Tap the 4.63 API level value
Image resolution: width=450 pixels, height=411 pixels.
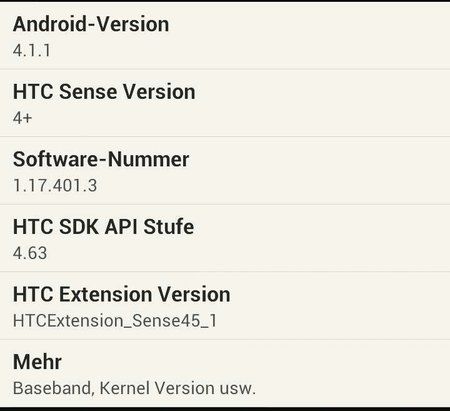coord(30,253)
